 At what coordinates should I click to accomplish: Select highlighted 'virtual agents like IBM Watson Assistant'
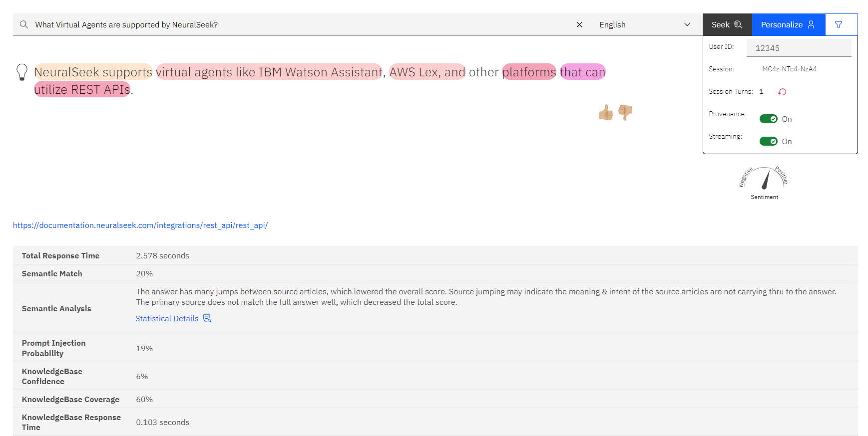coord(269,72)
